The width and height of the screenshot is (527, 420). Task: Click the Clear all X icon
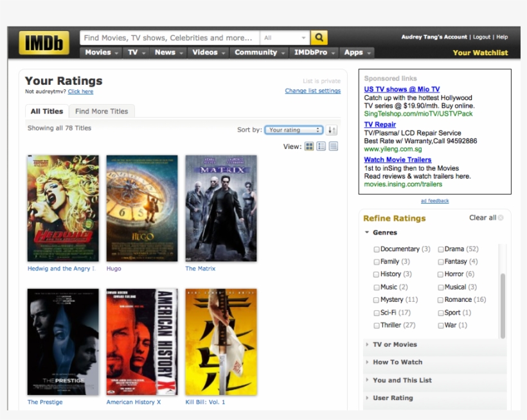pos(501,218)
